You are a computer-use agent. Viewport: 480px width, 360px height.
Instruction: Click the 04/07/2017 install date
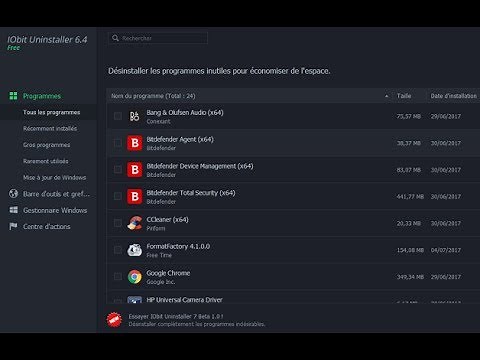coord(446,250)
